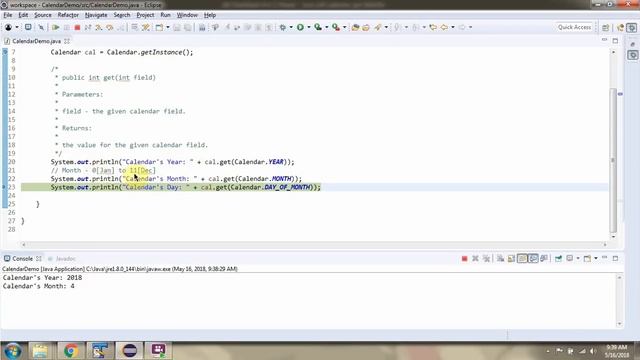Open the Run launch dropdown arrow
640x360 pixels.
coord(309,27)
